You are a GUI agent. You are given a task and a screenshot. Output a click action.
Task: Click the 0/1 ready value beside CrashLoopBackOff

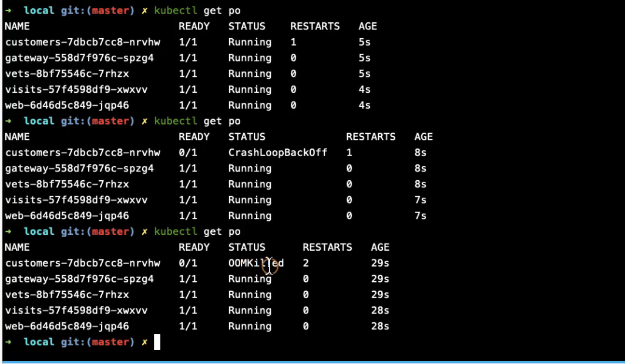[187, 153]
